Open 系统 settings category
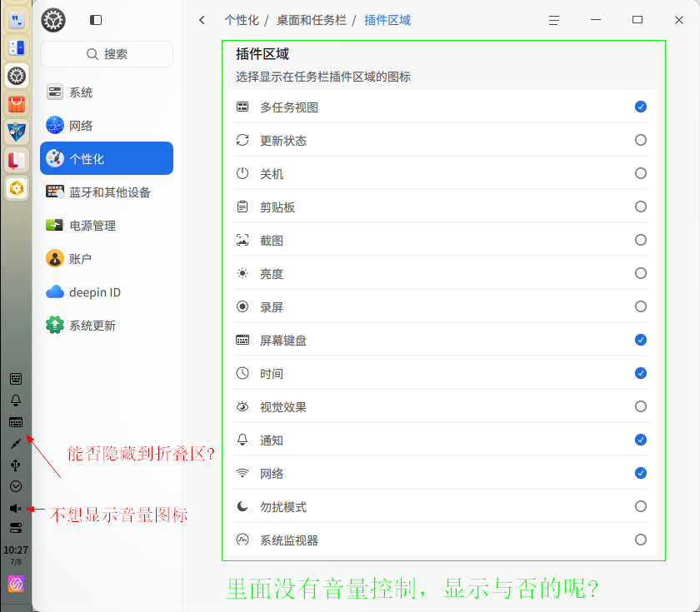Screen dimensions: 700x612 click(x=107, y=92)
